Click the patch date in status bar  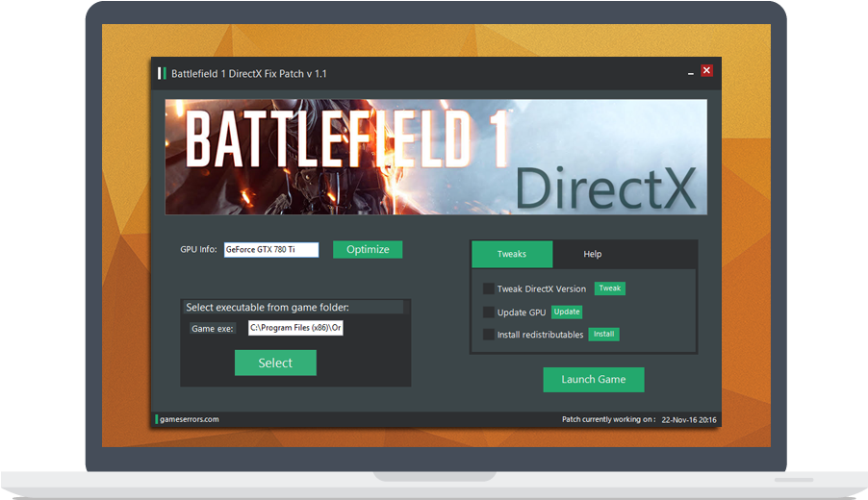(x=689, y=419)
